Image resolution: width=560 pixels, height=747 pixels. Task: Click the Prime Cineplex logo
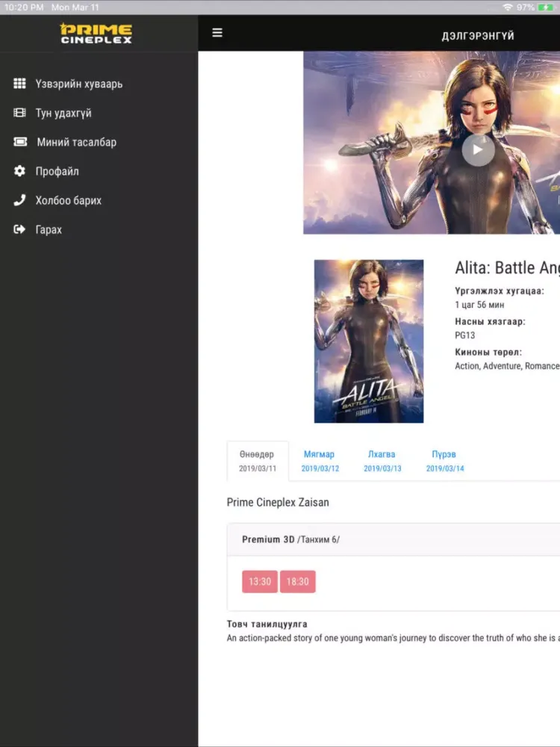pyautogui.click(x=96, y=34)
